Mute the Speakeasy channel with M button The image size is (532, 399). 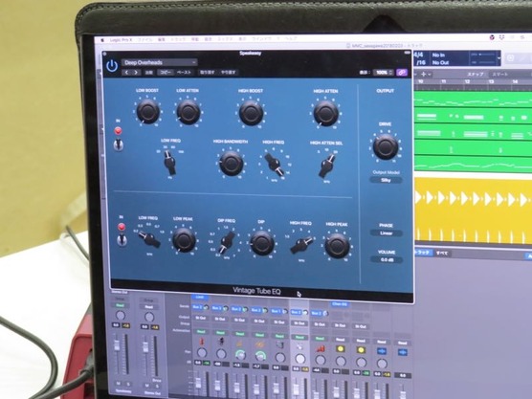(118, 384)
